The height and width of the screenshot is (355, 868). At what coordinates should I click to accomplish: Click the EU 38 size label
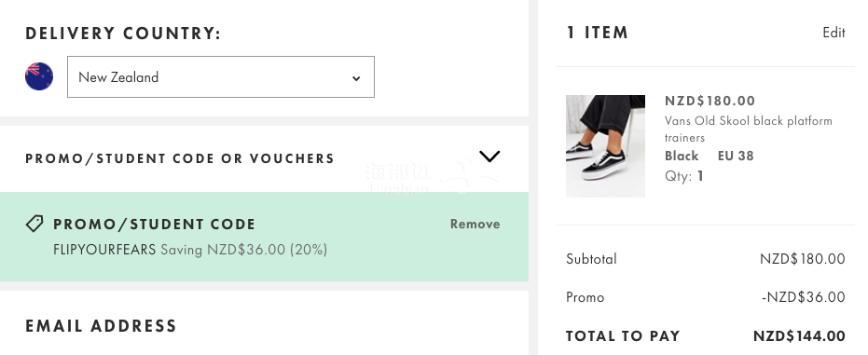pyautogui.click(x=736, y=156)
